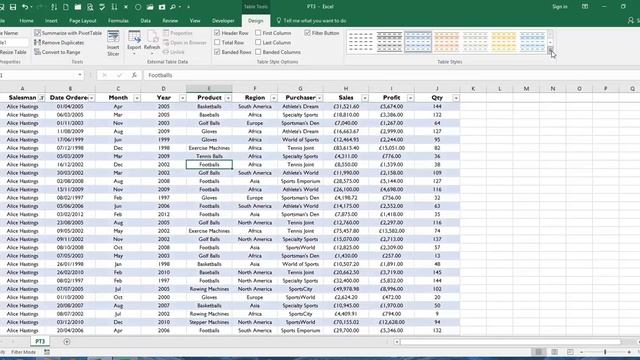The width and height of the screenshot is (640, 360).
Task: Click the Undo arrow icon
Action: tap(25, 7)
